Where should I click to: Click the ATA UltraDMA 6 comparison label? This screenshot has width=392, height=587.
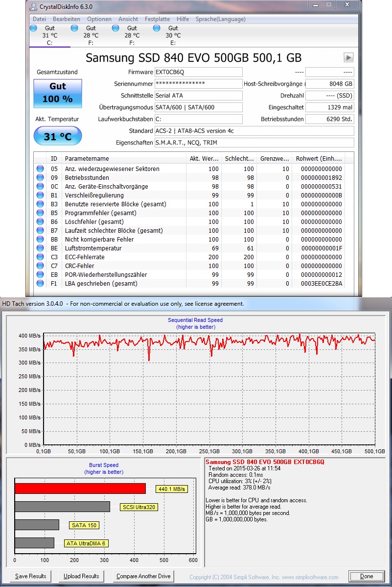tap(86, 543)
